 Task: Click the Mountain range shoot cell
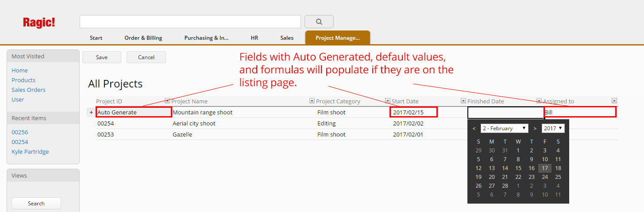[x=202, y=112]
